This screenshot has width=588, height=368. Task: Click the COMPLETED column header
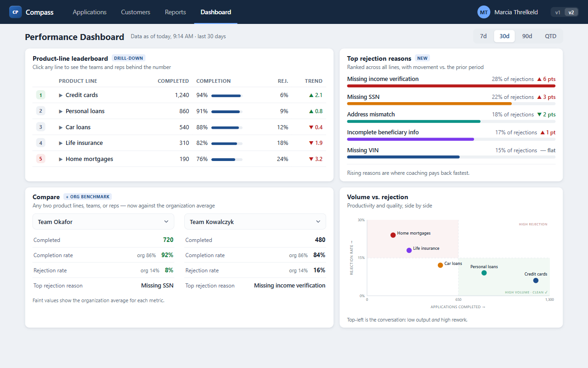click(x=173, y=81)
